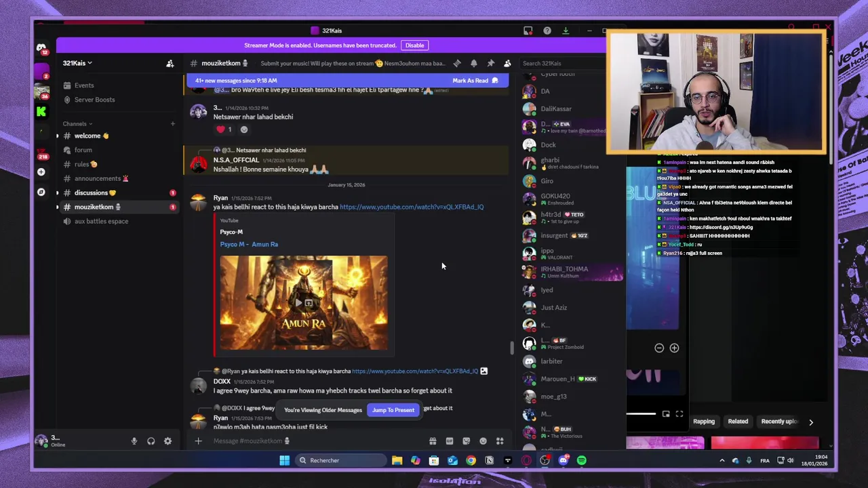This screenshot has height=488, width=868.
Task: Open the sticker picker
Action: coord(466,441)
